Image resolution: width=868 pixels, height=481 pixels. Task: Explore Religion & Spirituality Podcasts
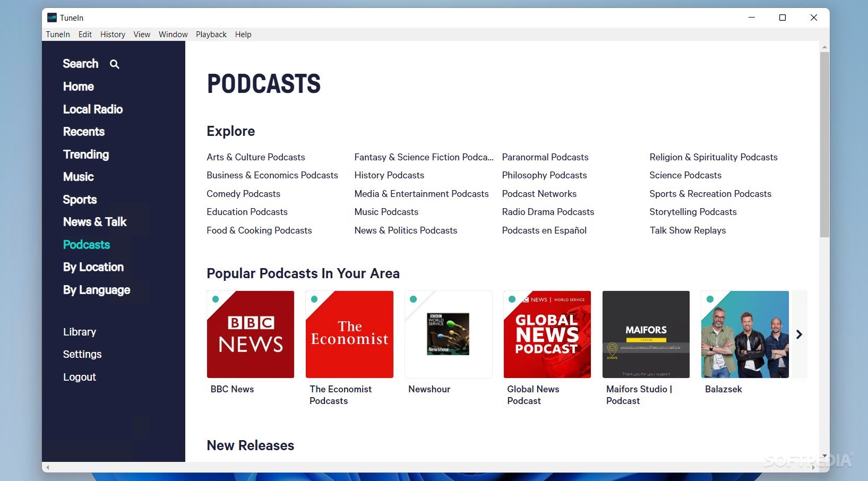pos(714,157)
